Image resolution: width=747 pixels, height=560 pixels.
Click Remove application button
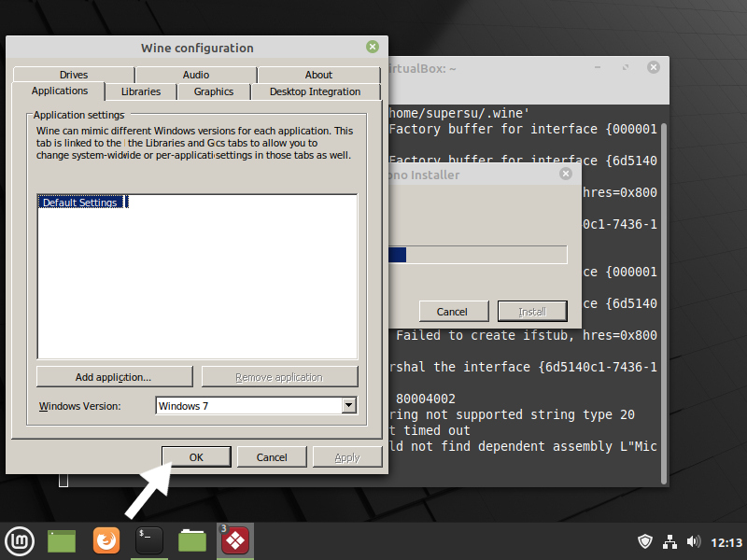(279, 377)
